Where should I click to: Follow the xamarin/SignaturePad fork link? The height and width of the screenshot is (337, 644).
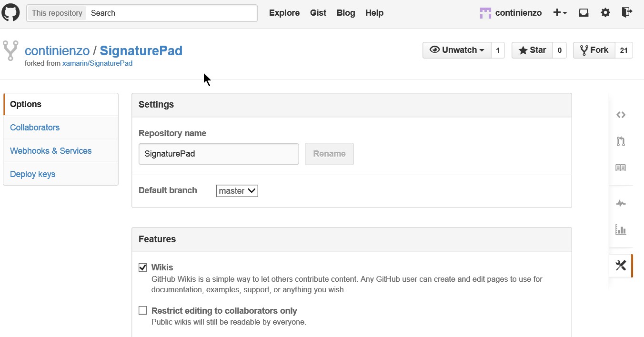point(97,63)
